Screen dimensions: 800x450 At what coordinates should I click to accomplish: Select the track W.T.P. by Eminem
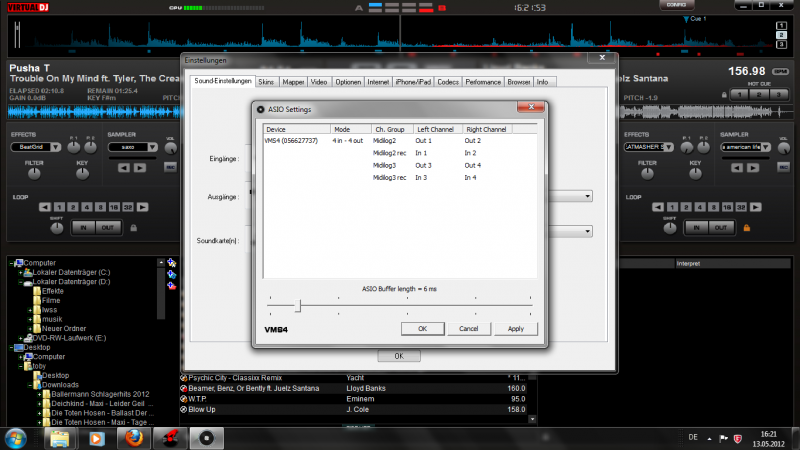click(357, 399)
